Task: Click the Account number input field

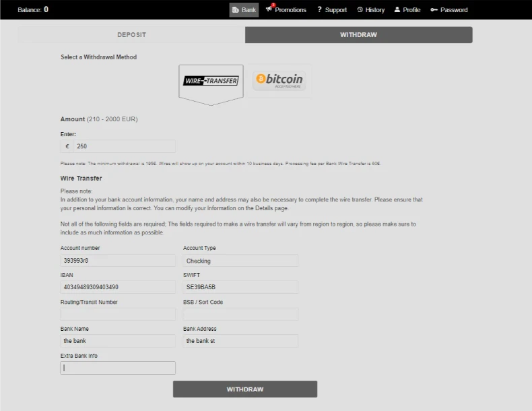Action: coord(118,261)
